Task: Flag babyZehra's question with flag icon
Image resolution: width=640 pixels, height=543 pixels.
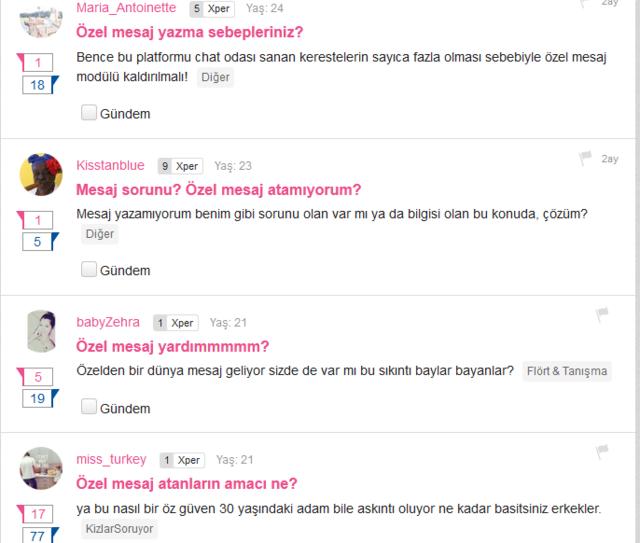Action: point(602,315)
